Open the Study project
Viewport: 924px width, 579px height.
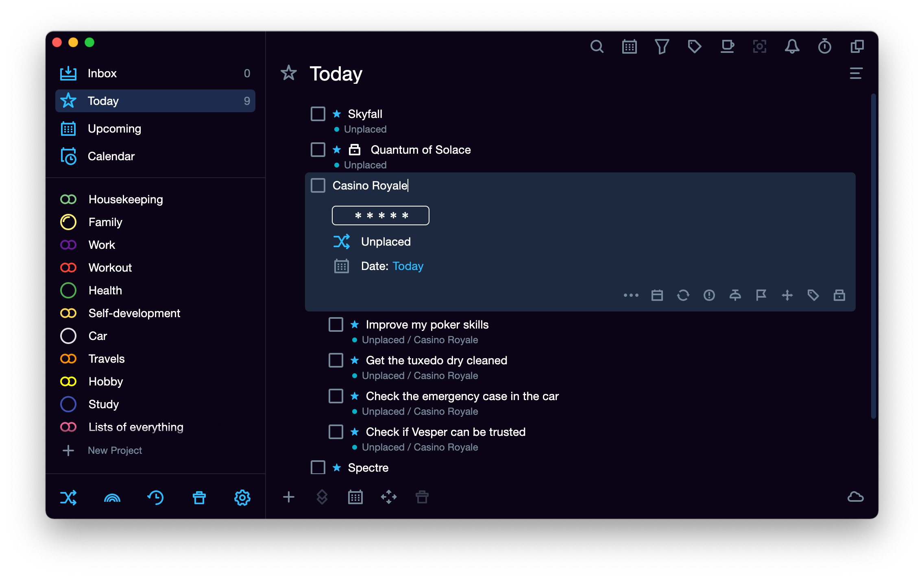tap(155, 404)
